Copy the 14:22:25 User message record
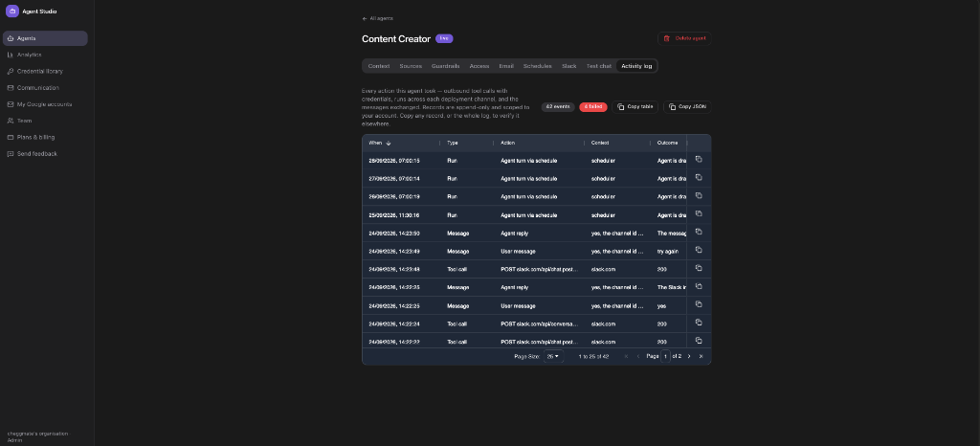The width and height of the screenshot is (980, 446). click(699, 304)
